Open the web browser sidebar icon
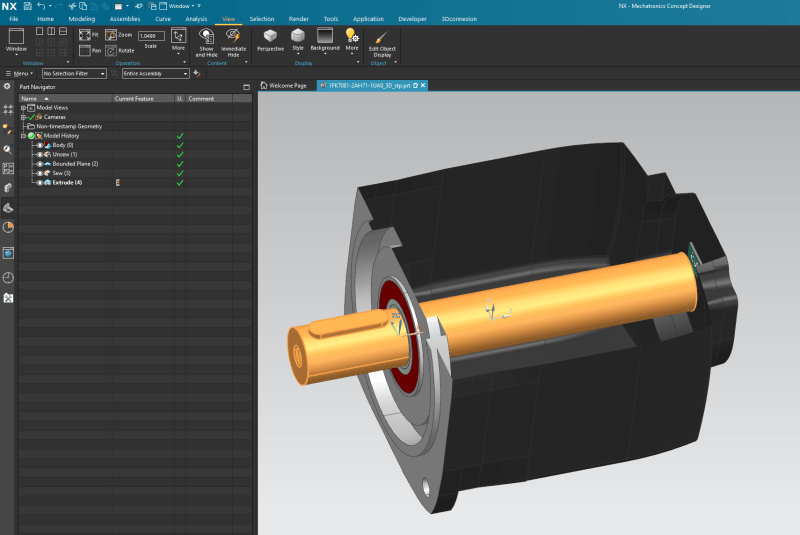The width and height of the screenshot is (800, 535). [8, 253]
